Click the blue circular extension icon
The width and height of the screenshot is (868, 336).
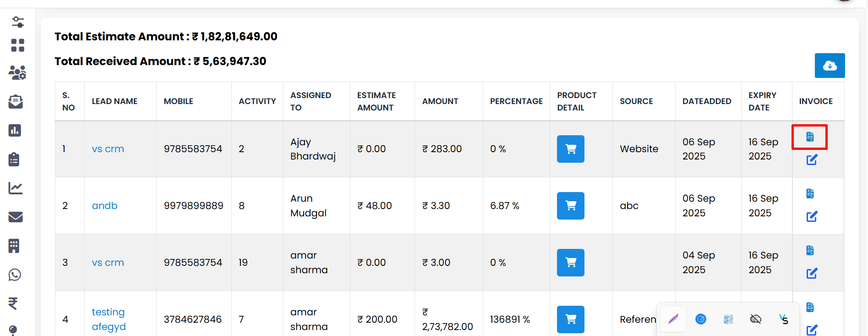(x=700, y=319)
